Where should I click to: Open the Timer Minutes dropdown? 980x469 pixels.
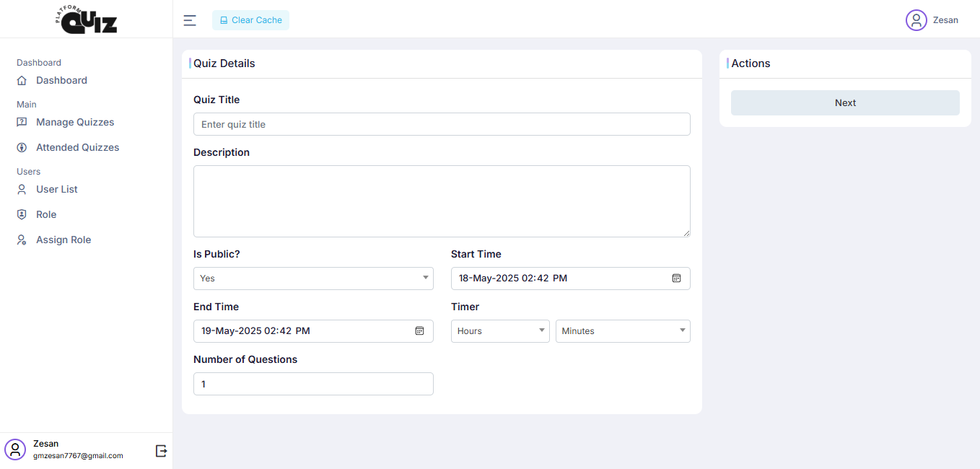622,331
